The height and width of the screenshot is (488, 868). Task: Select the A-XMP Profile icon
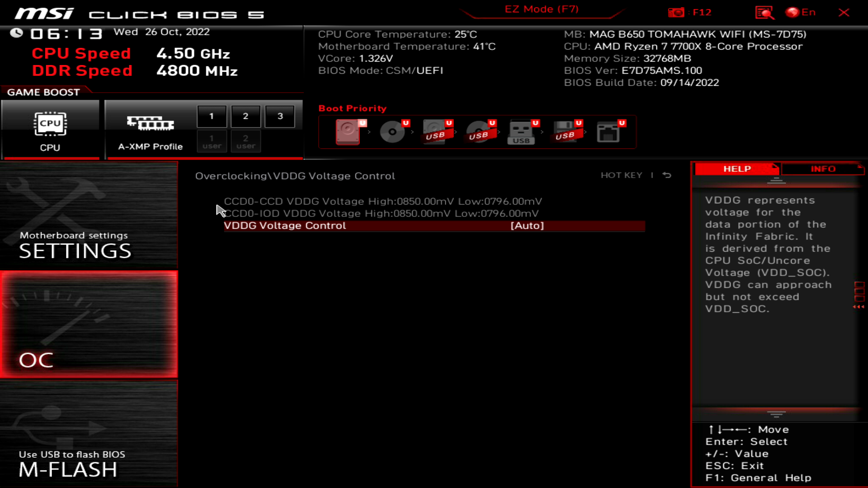pyautogui.click(x=150, y=123)
